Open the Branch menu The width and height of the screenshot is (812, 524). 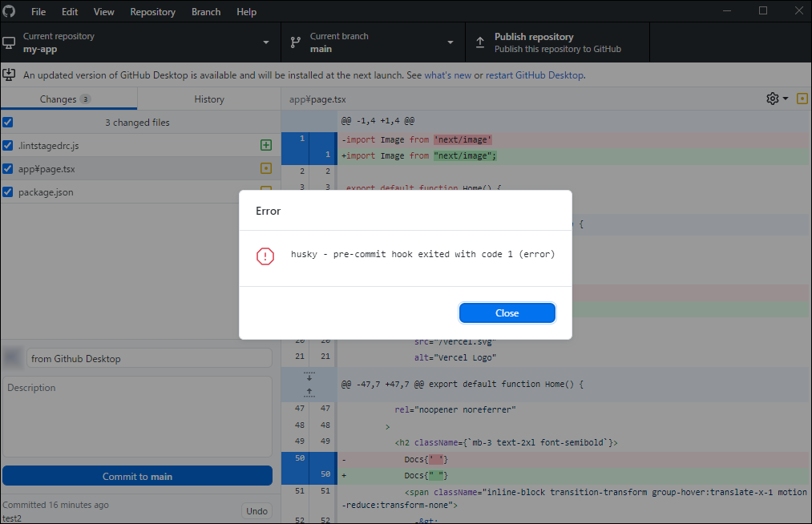pyautogui.click(x=206, y=11)
